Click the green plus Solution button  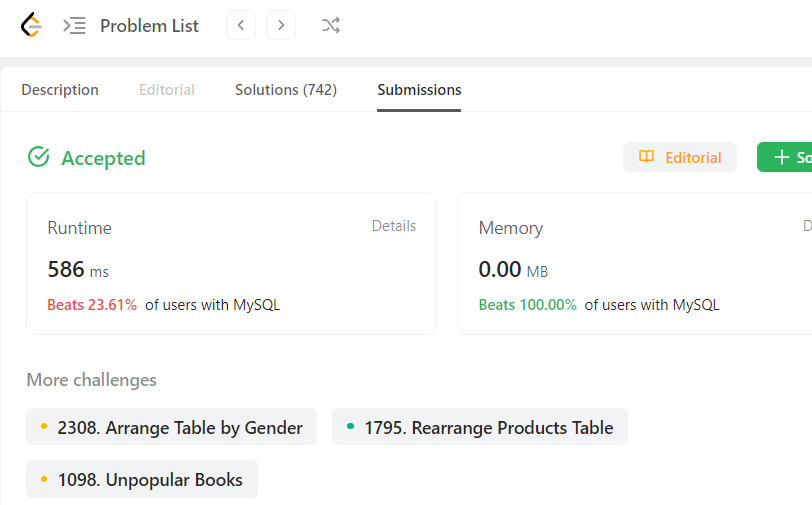(x=785, y=157)
